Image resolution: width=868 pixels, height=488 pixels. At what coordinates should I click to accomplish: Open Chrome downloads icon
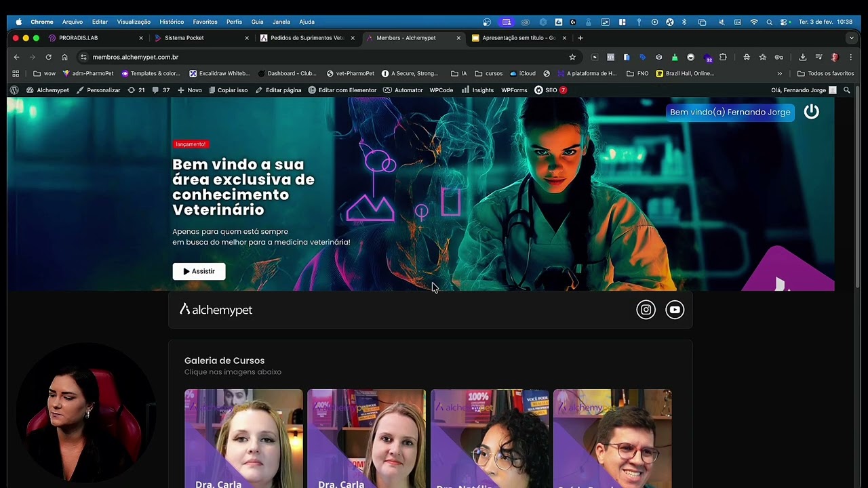click(x=802, y=57)
